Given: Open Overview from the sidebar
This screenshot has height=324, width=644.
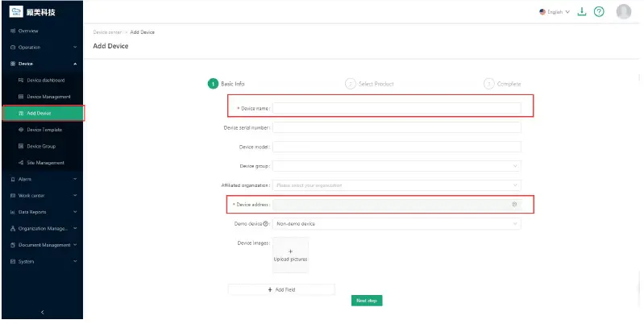Looking at the screenshot, I should click(28, 31).
